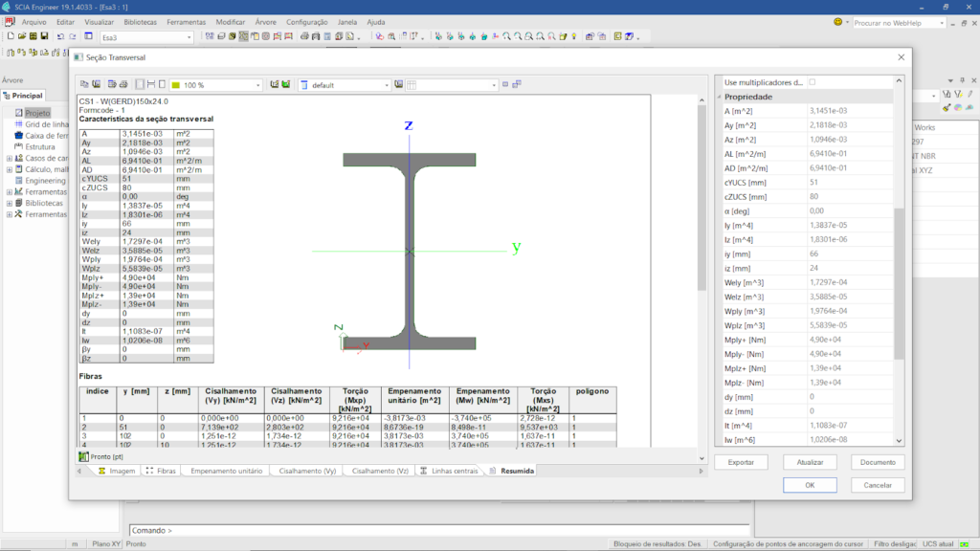The image size is (980, 551).
Task: Toggle the 'Use multiplicadores' checkbox
Action: (x=813, y=82)
